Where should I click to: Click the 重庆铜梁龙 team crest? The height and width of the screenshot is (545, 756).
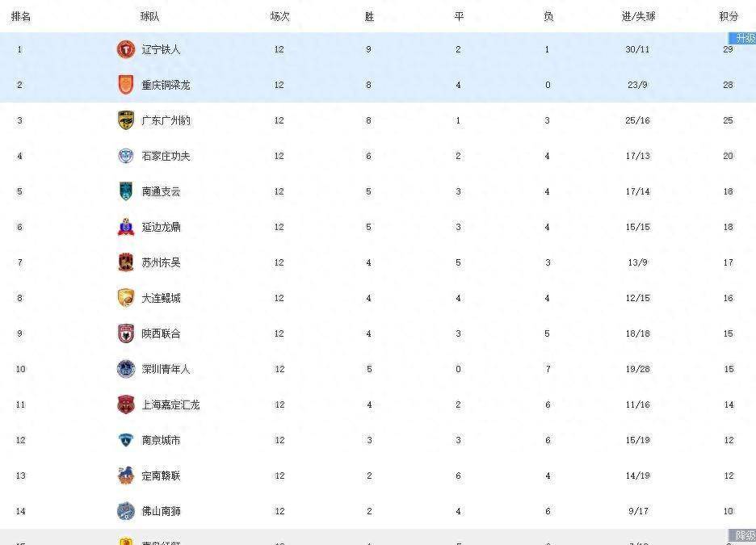tap(125, 85)
